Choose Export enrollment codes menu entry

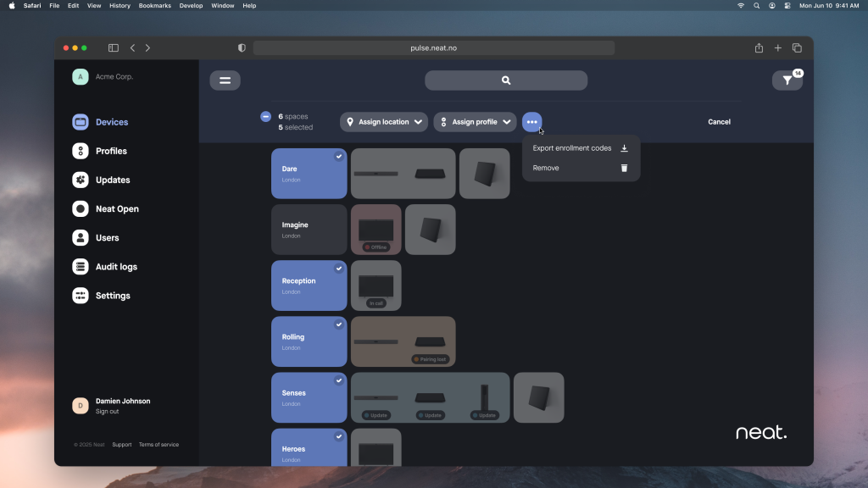(581, 148)
